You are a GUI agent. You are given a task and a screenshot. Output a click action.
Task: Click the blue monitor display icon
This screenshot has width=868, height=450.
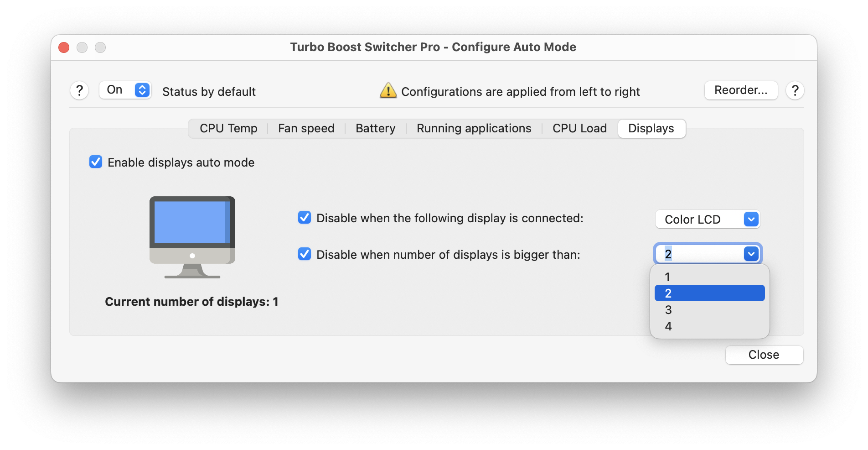point(192,237)
